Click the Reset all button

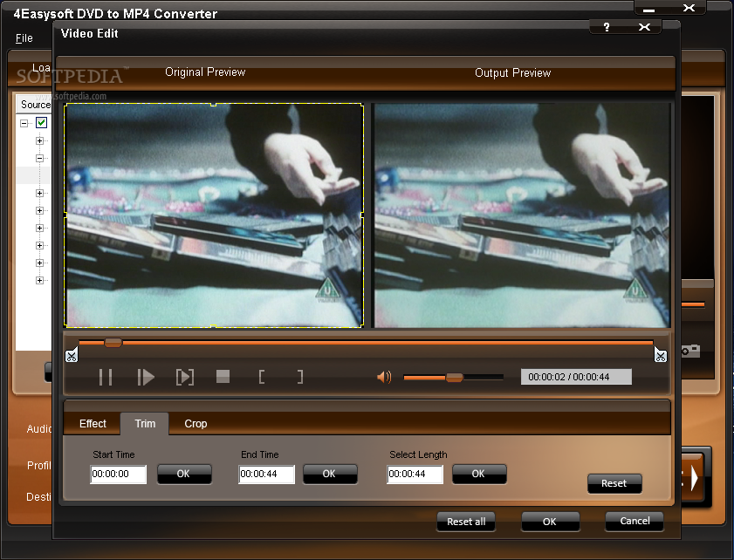(x=466, y=522)
